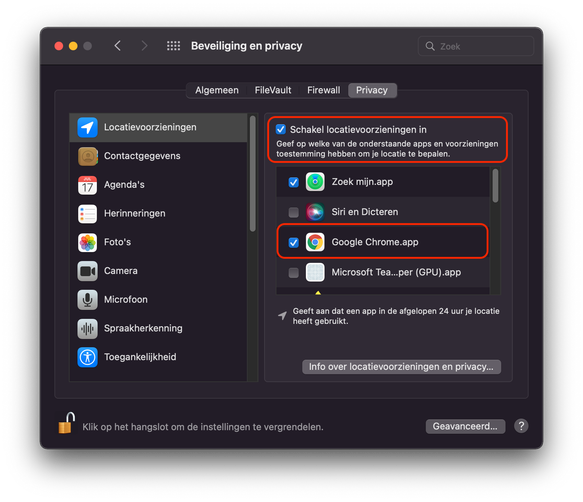This screenshot has width=583, height=502.
Task: Open Camera privacy settings
Action: point(158,271)
